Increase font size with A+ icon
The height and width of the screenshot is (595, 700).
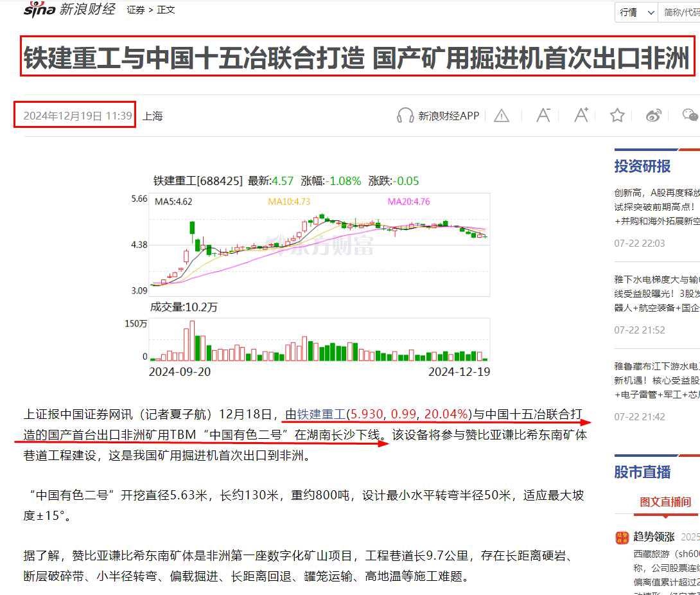pyautogui.click(x=581, y=115)
